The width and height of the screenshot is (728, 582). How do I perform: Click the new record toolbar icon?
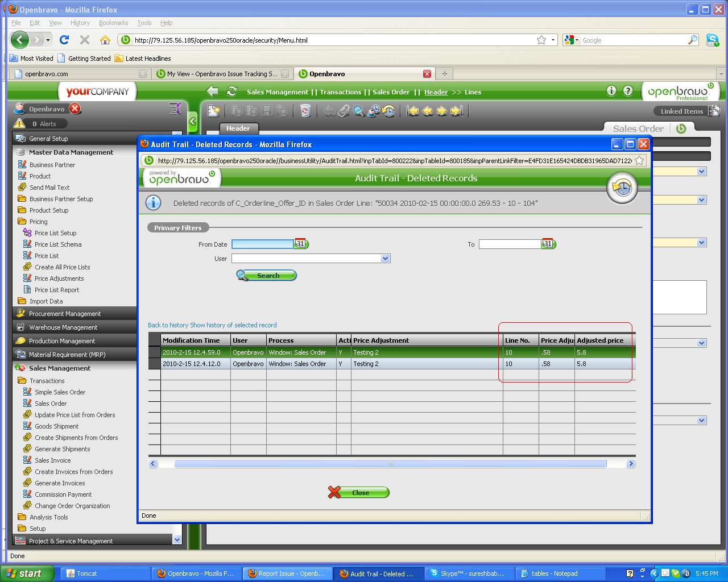point(214,111)
